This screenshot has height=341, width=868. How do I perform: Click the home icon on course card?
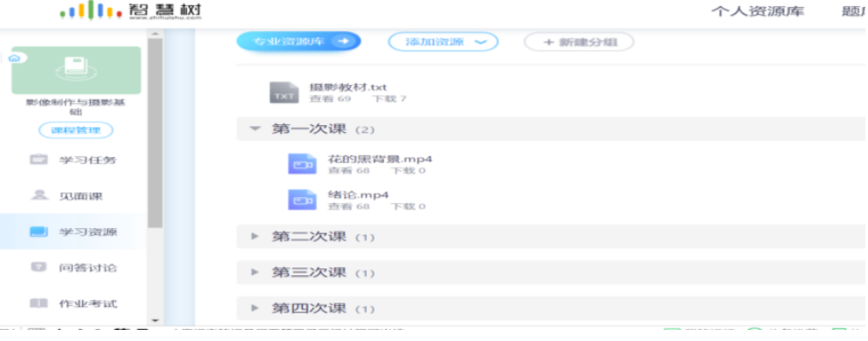pyautogui.click(x=15, y=57)
